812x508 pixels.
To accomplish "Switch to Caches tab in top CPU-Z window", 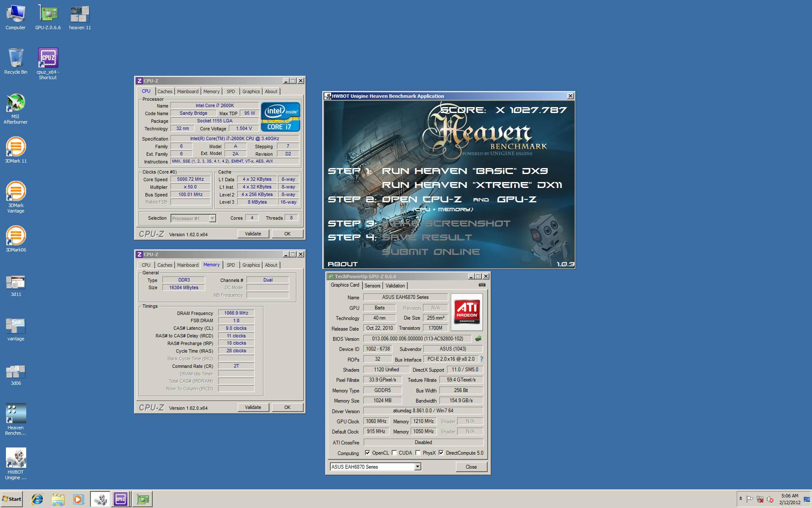I will point(165,91).
